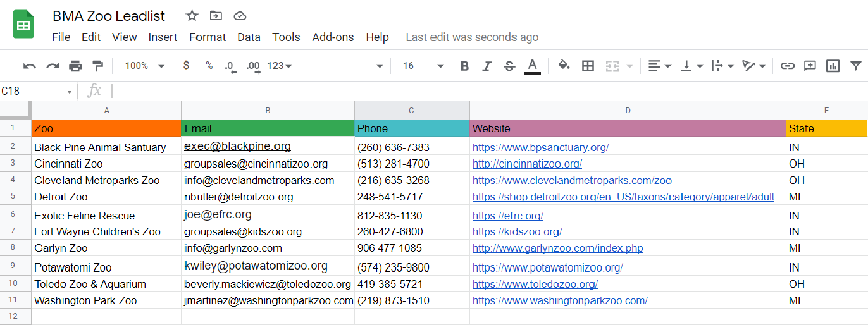This screenshot has height=325, width=868.
Task: Select the pink Website header cell
Action: coord(628,128)
